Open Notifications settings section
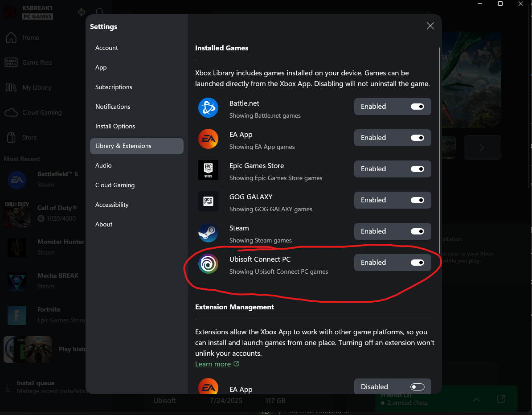Viewport: 532px width, 415px height. (136, 107)
